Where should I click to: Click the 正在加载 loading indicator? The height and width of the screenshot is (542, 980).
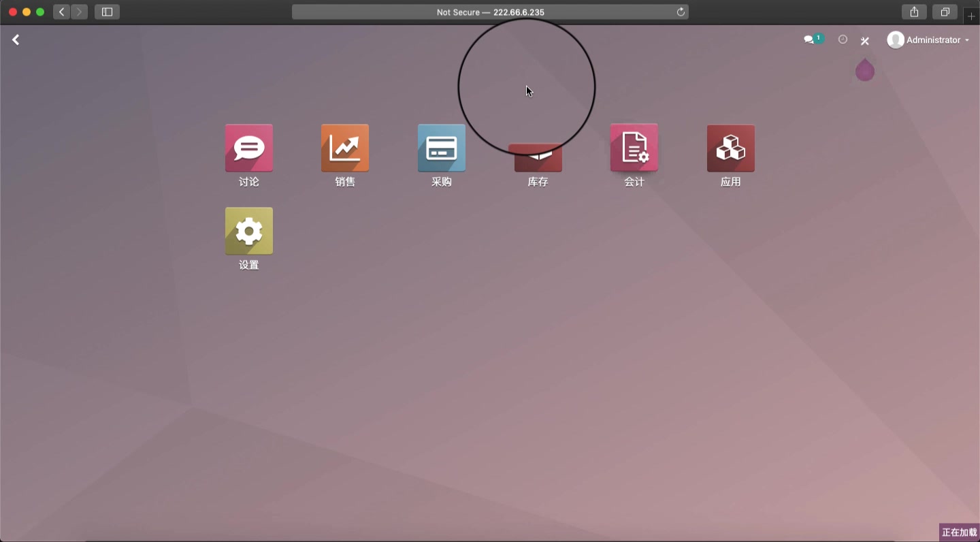tap(960, 532)
